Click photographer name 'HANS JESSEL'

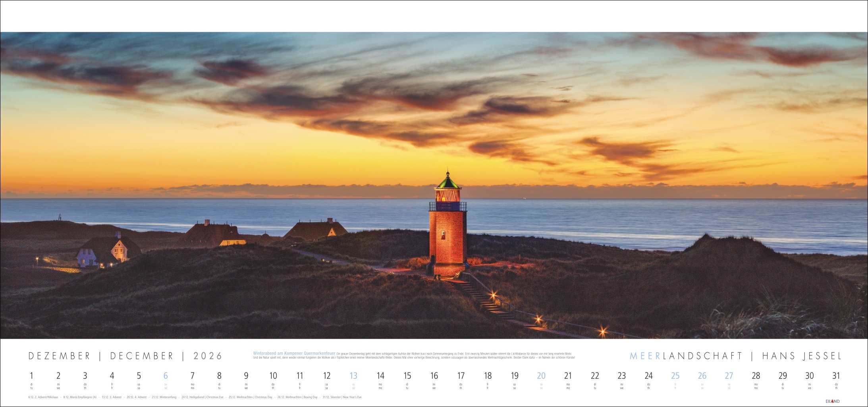click(802, 356)
